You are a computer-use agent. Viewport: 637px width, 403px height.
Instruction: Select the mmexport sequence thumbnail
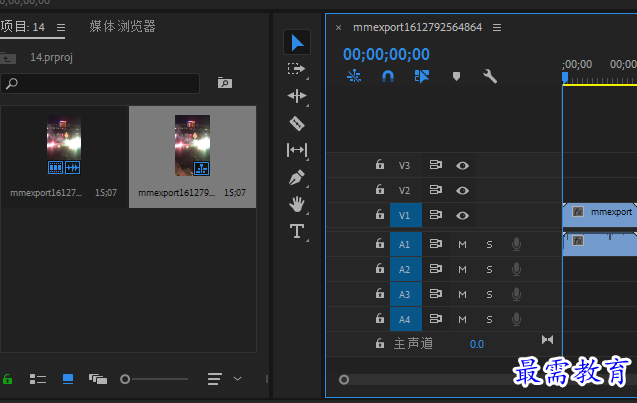pos(193,145)
